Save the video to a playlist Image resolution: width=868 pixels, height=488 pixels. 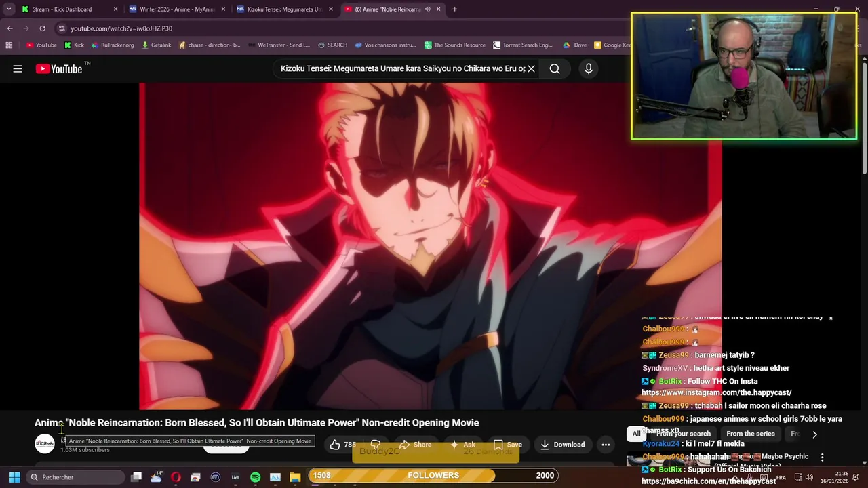(x=507, y=445)
